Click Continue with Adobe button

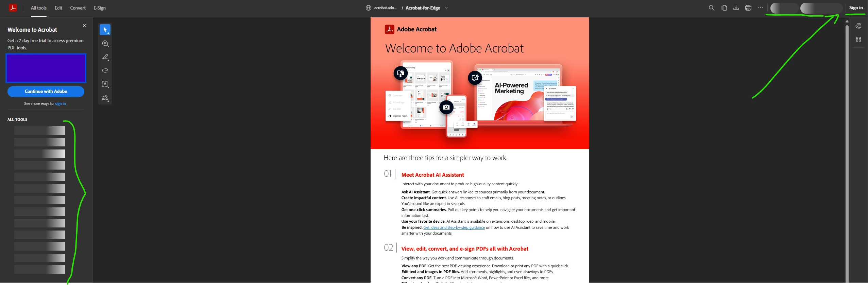46,91
